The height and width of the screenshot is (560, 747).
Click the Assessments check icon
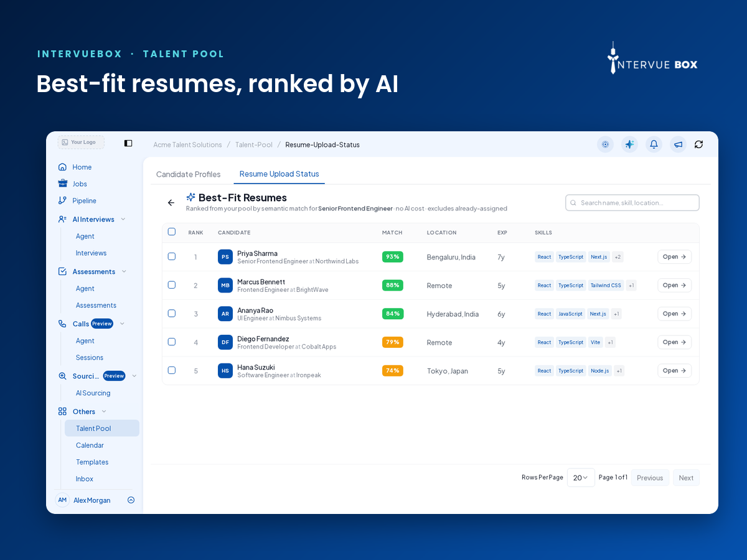pos(62,271)
